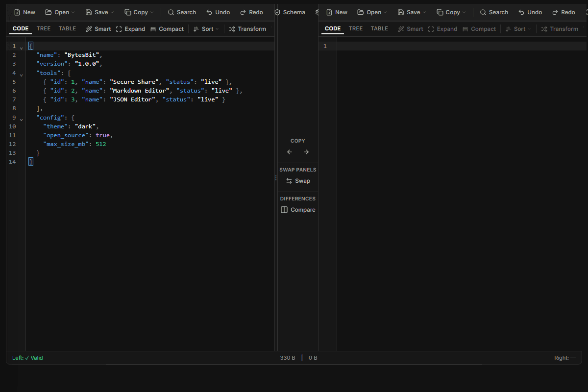The width and height of the screenshot is (588, 392).
Task: Click the "Left: ✓ Valid" status
Action: [27, 358]
